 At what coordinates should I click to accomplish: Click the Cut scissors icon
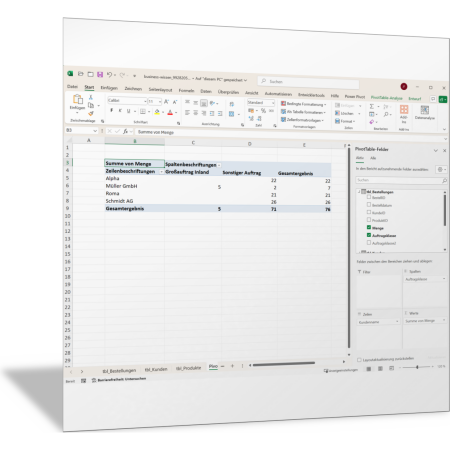pyautogui.click(x=90, y=97)
